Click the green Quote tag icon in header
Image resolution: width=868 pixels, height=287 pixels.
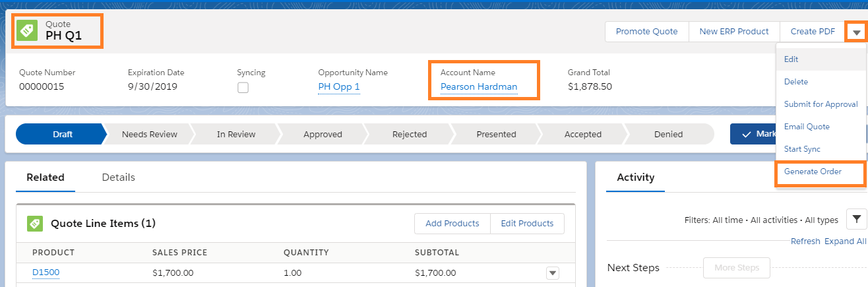27,30
